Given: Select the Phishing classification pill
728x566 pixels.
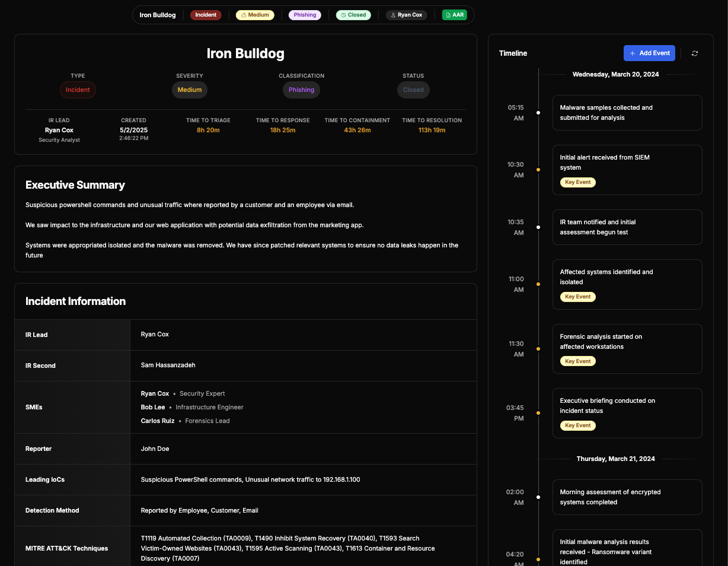Looking at the screenshot, I should coord(305,15).
